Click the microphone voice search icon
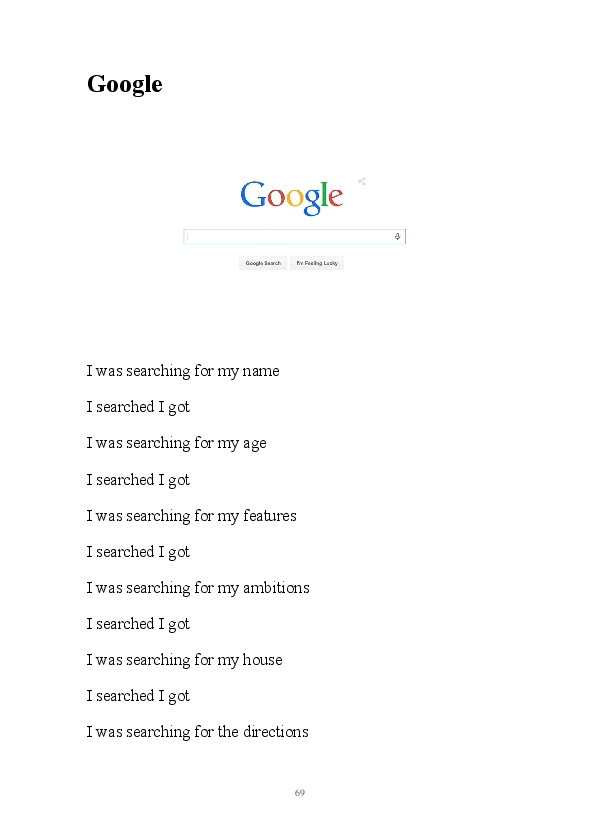 398,236
